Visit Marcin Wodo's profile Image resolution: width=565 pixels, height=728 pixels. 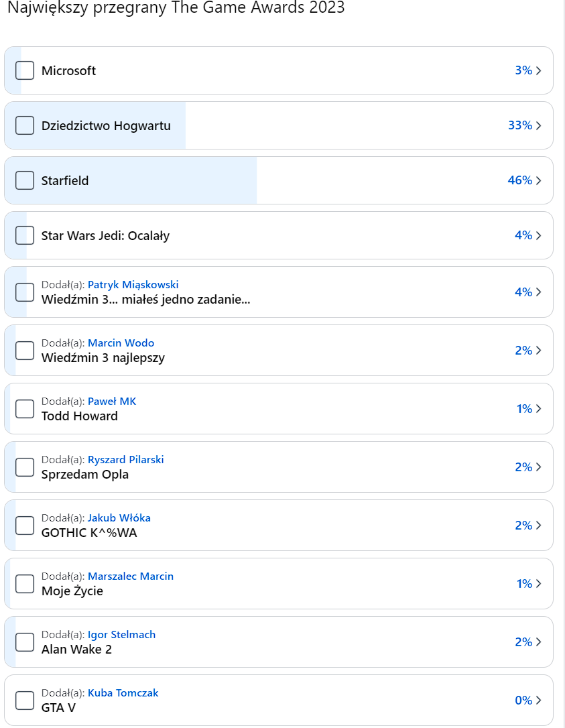(x=121, y=343)
